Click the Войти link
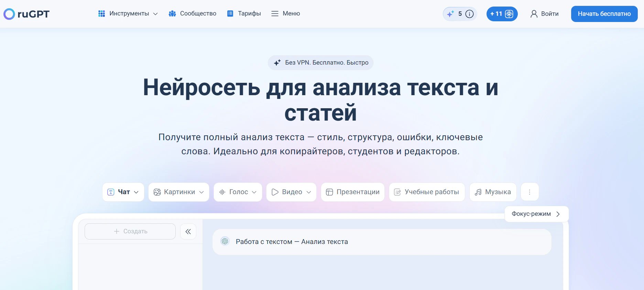Image resolution: width=644 pixels, height=290 pixels. (545, 14)
